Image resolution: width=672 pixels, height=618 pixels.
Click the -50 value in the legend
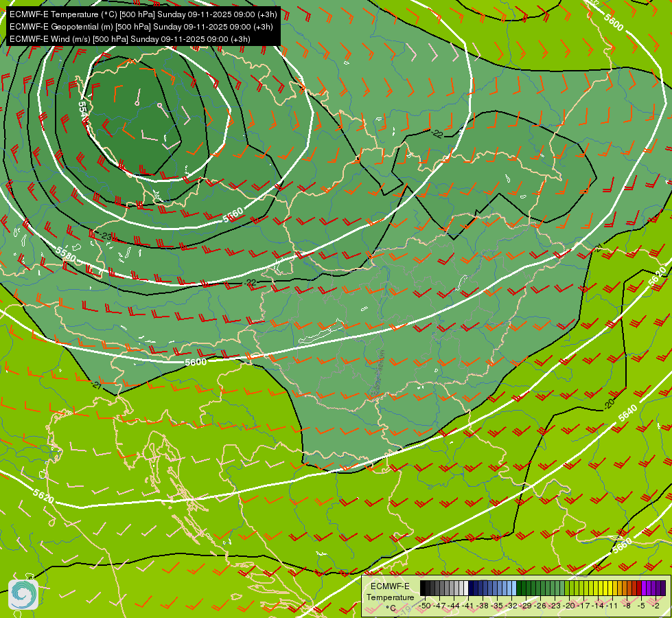coord(425,606)
